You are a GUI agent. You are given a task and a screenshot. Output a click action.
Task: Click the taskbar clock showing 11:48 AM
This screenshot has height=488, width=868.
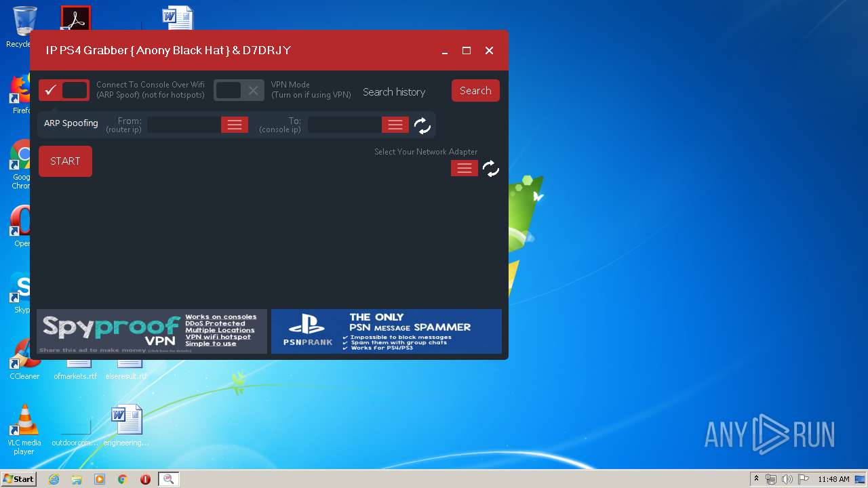coord(833,479)
